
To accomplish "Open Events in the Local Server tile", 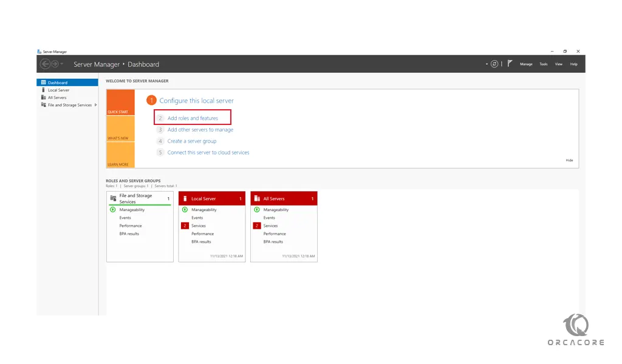I will pos(197,218).
